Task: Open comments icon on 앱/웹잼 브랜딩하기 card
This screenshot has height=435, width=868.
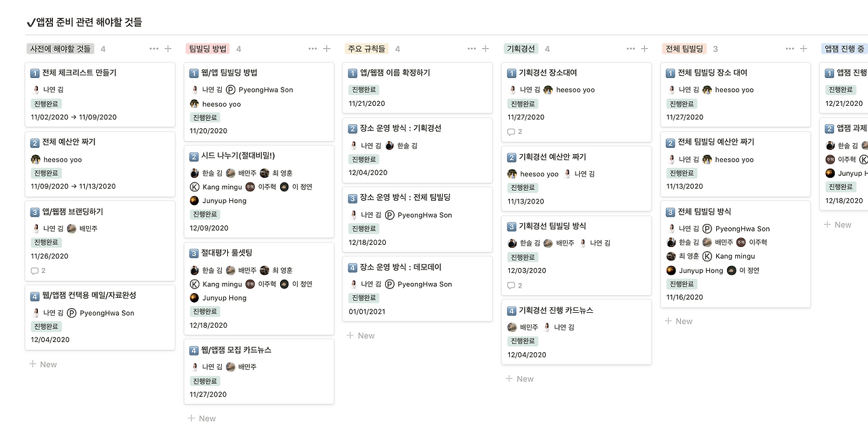Action: click(x=38, y=271)
